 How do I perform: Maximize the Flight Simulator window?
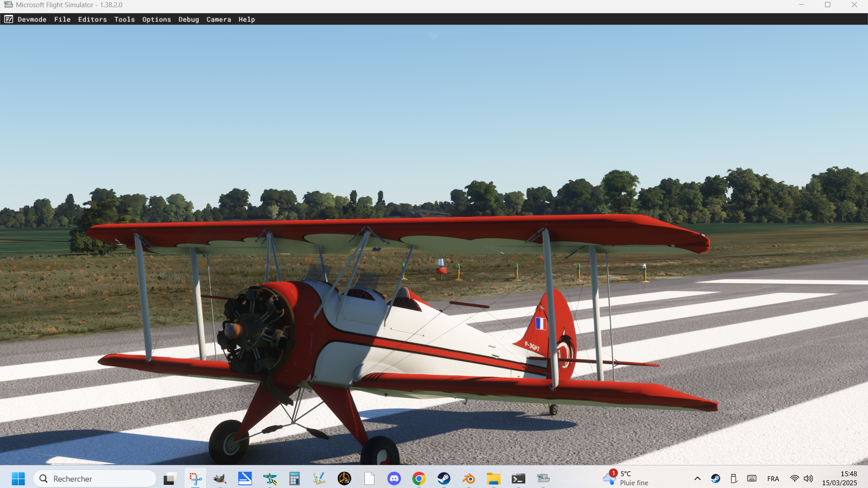tap(828, 5)
